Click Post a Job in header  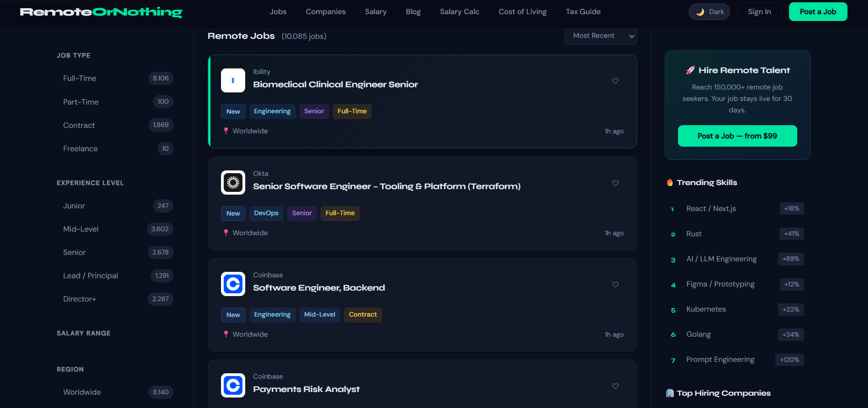click(818, 12)
